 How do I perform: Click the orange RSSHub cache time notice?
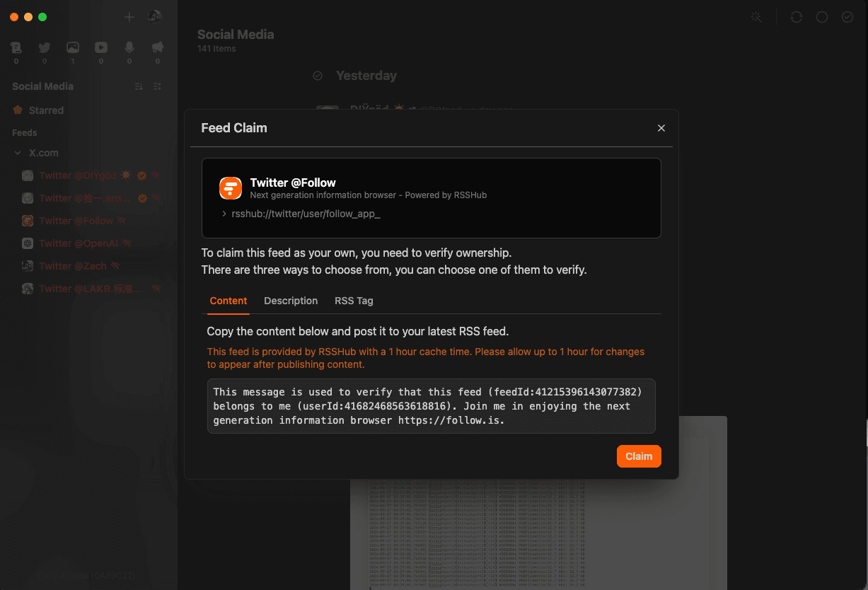(426, 358)
